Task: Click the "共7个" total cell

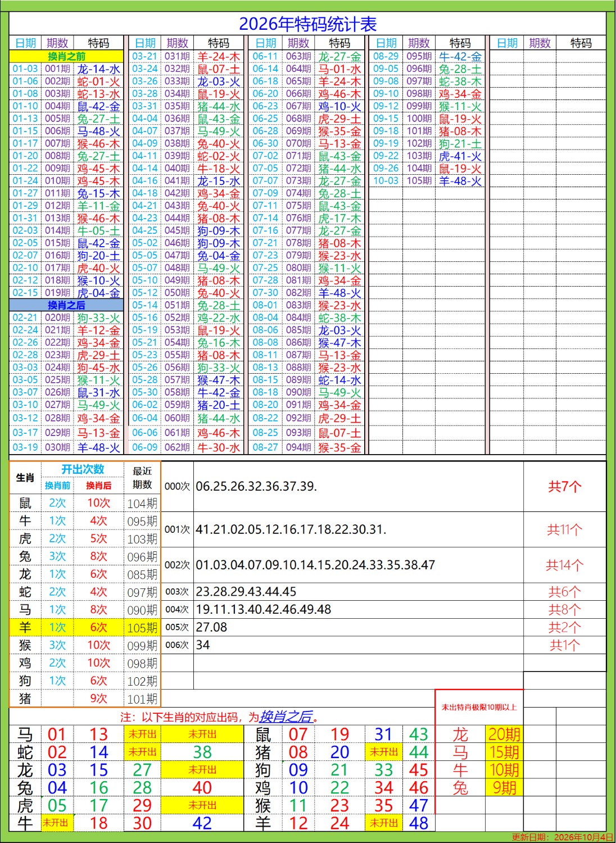Action: pos(564,487)
